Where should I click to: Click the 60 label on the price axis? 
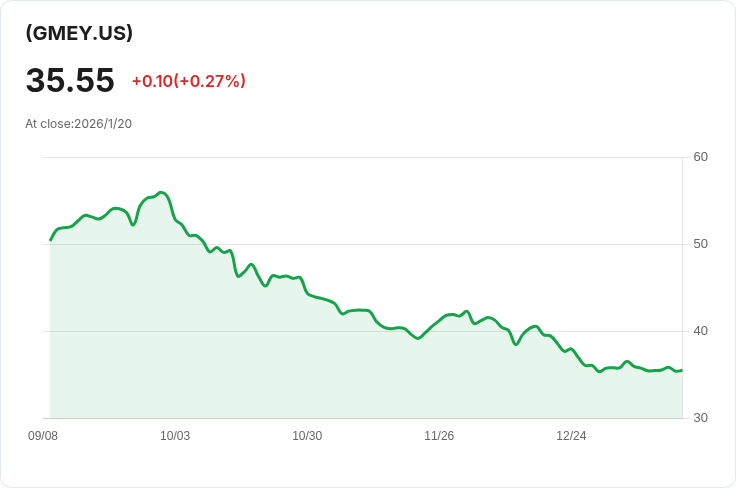click(700, 157)
